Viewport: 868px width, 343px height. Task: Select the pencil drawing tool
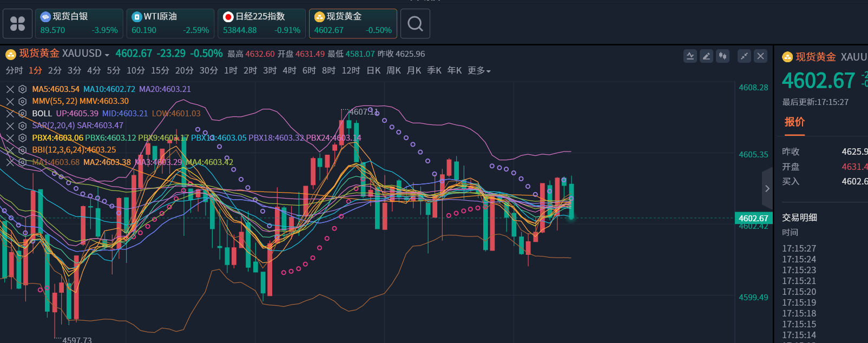pyautogui.click(x=706, y=56)
